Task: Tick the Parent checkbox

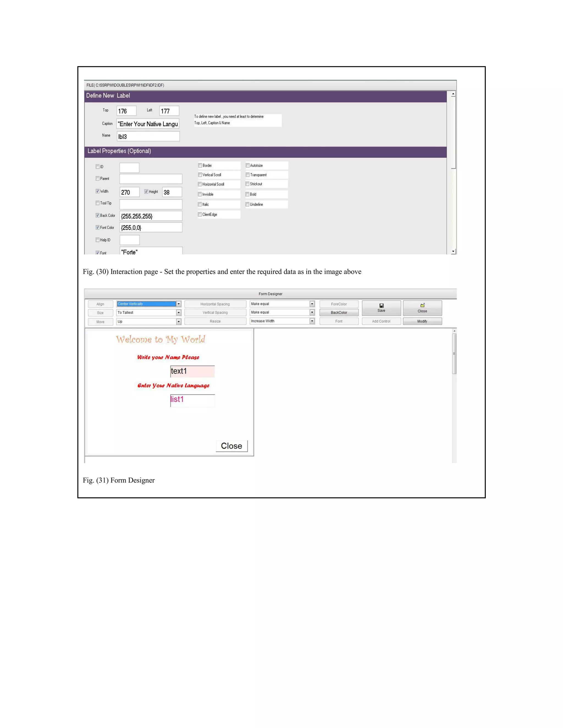Action: pos(97,179)
